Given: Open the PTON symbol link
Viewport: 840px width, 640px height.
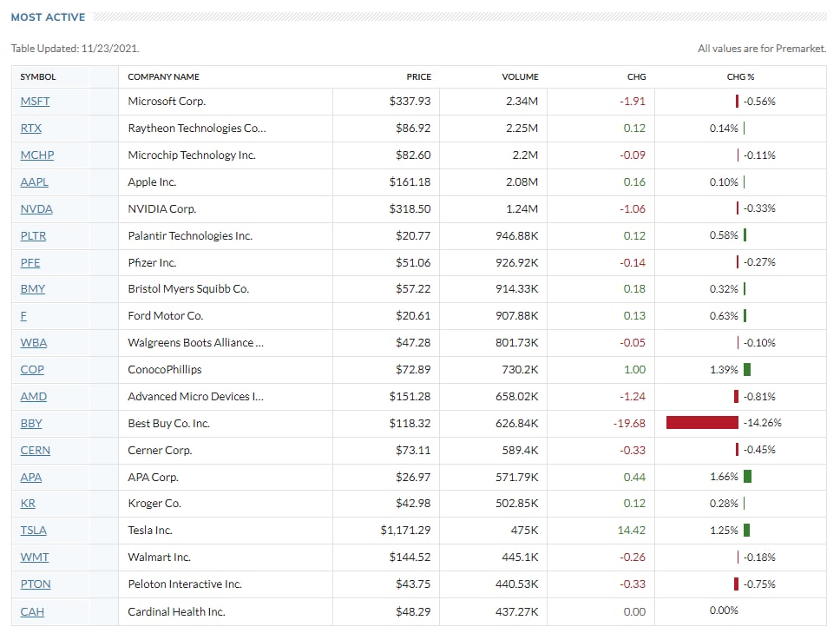Looking at the screenshot, I should (36, 584).
